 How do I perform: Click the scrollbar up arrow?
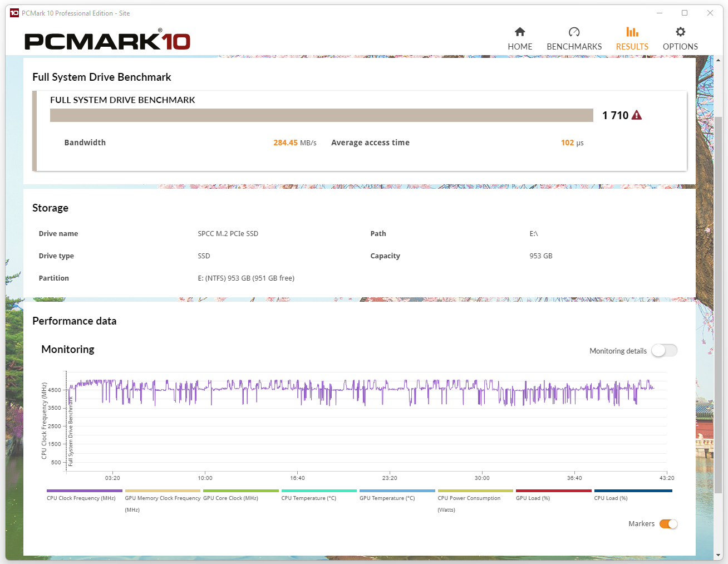718,60
